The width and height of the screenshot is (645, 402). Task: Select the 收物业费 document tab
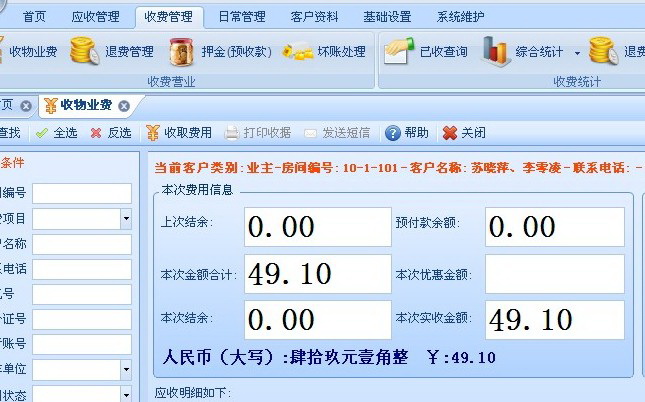pyautogui.click(x=86, y=105)
